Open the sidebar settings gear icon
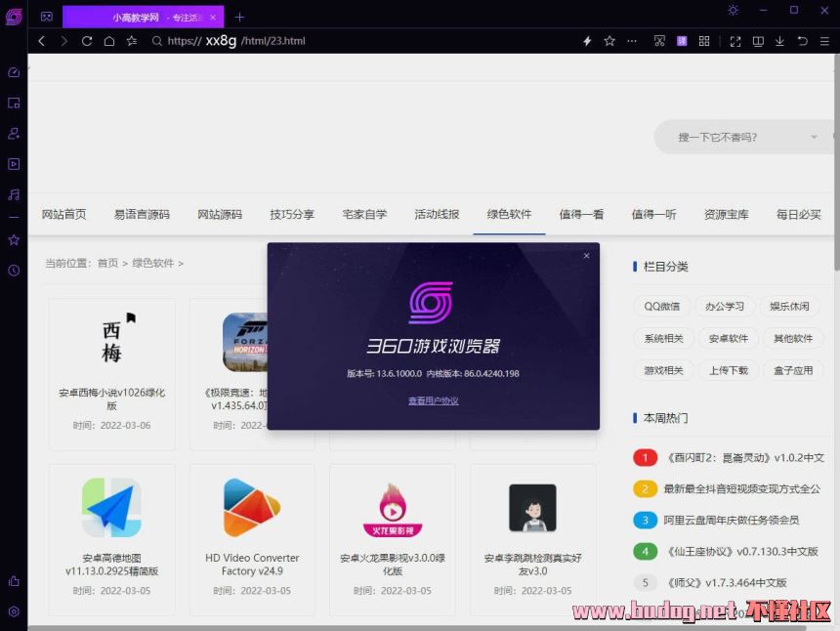Screen dimensions: 840x631 click(x=14, y=611)
